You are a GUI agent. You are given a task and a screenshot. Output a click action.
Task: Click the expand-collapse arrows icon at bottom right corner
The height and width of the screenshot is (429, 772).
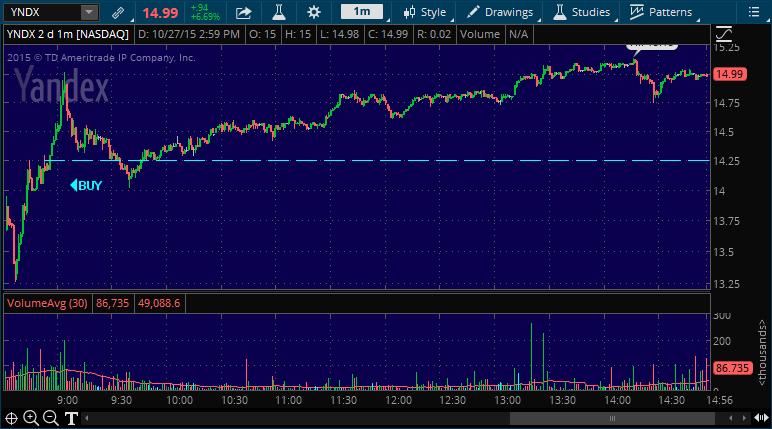(x=761, y=418)
